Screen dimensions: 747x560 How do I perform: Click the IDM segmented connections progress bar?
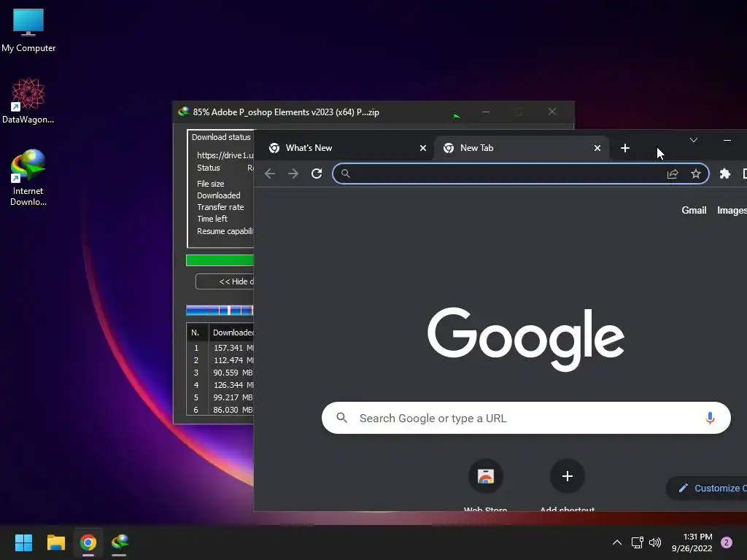pyautogui.click(x=220, y=311)
